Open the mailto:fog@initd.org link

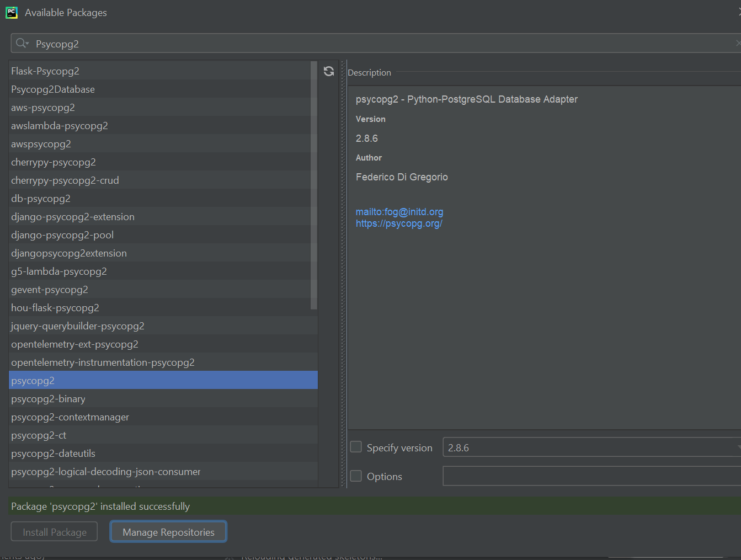(x=399, y=212)
